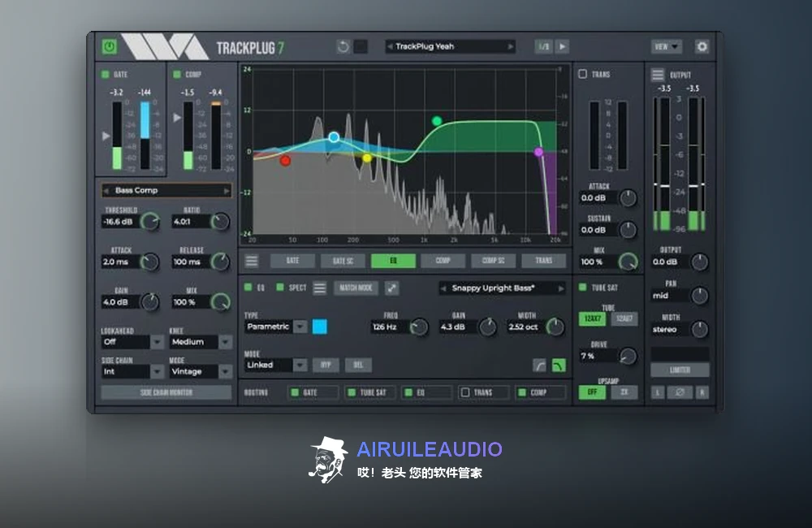Toggle the COMP module checkbox
This screenshot has height=528, width=812.
(177, 75)
